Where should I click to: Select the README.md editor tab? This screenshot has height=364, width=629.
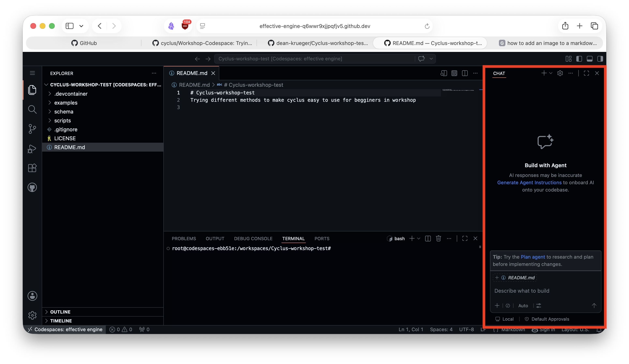coord(192,73)
